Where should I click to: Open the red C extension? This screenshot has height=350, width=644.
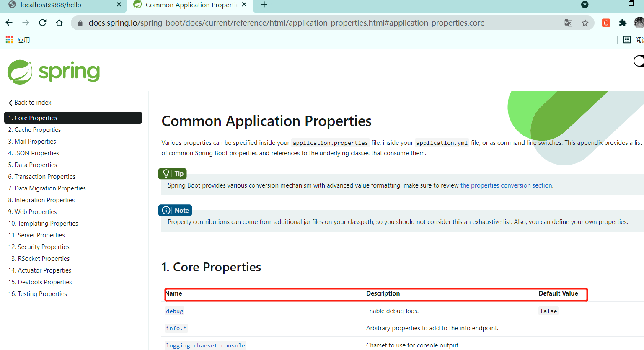(606, 23)
